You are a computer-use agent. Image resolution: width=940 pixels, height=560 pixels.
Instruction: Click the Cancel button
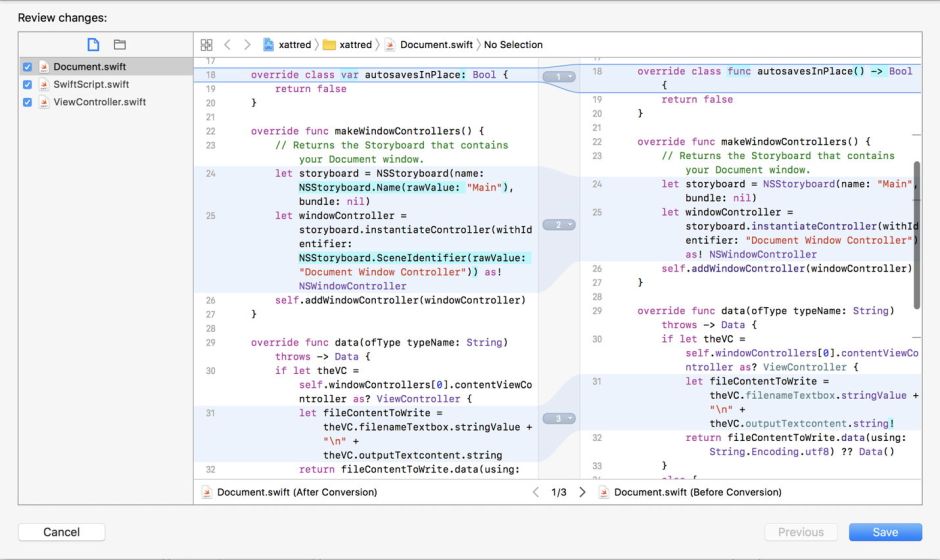tap(61, 532)
